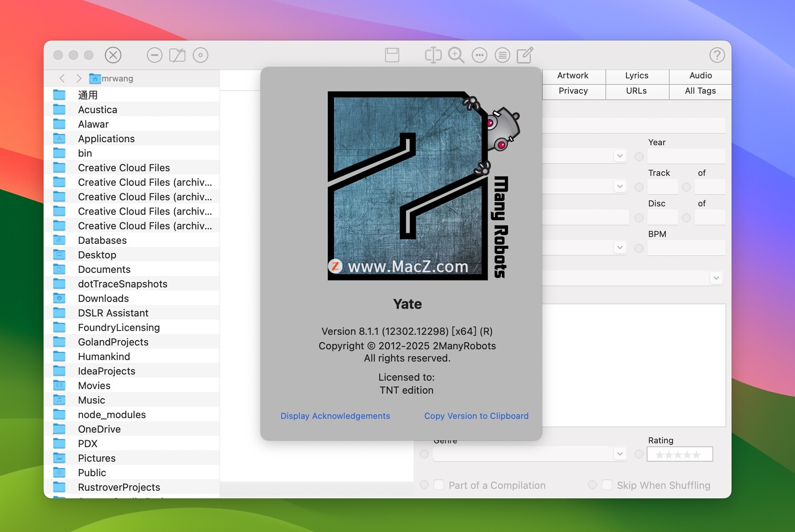Viewport: 795px width, 532px height.
Task: Click the Public folder icon
Action: click(x=59, y=472)
